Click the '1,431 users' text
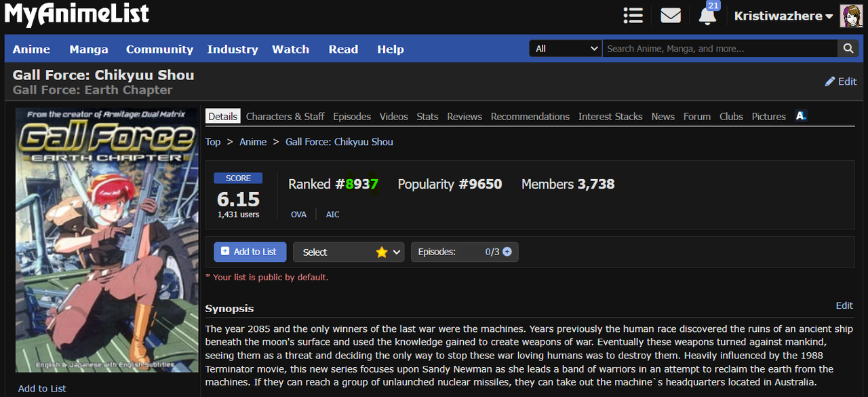This screenshot has height=397, width=868. pos(238,214)
